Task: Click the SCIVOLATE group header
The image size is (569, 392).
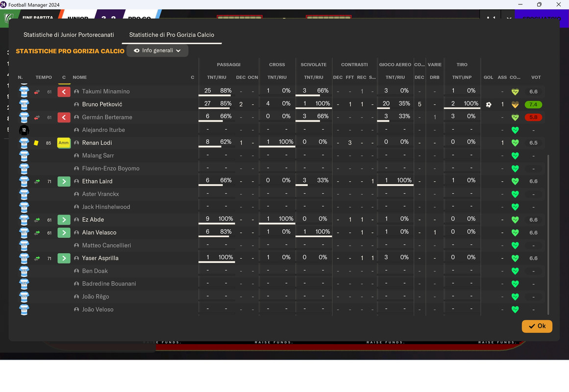Action: point(314,65)
